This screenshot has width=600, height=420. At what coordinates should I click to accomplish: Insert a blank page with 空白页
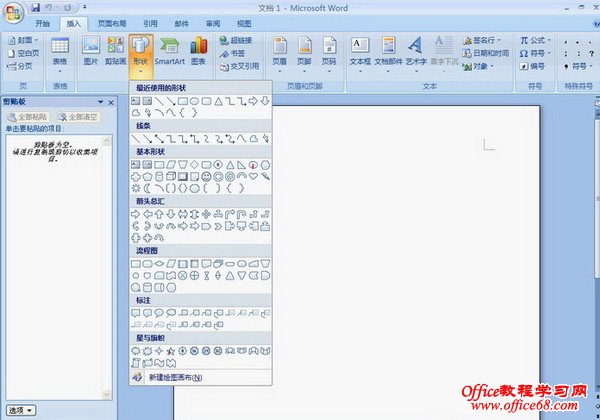24,53
